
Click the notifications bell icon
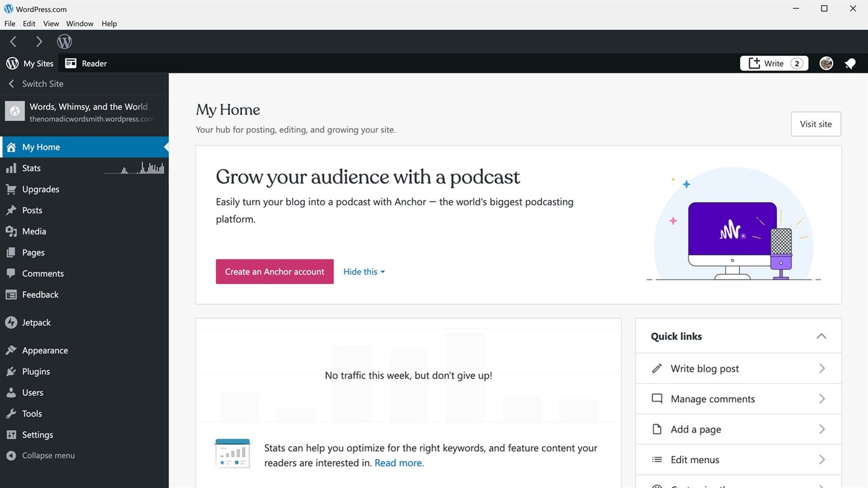click(850, 63)
